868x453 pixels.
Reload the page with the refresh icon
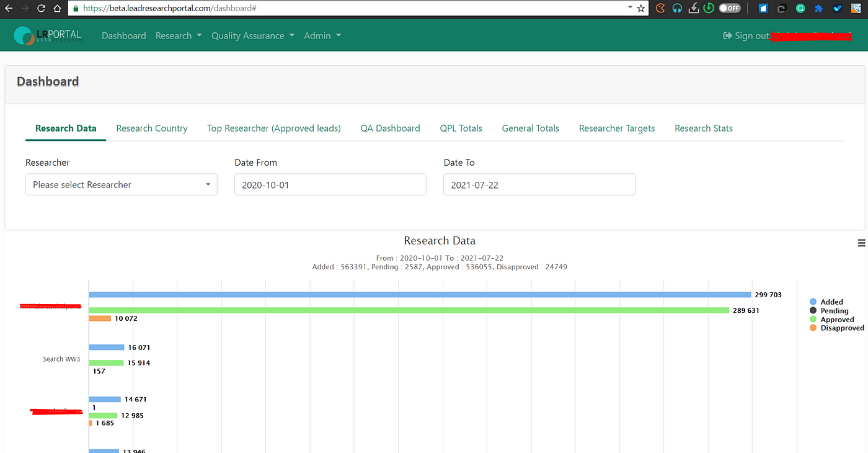[x=41, y=9]
